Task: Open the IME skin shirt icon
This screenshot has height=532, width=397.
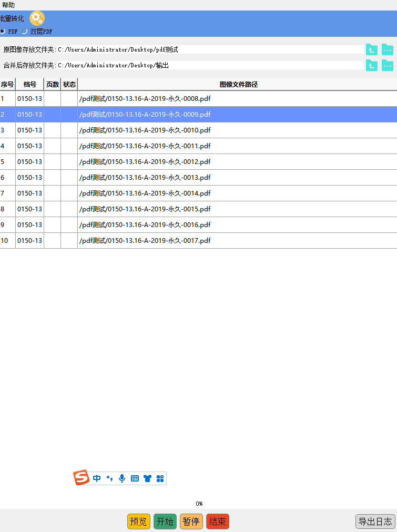Action: click(147, 478)
